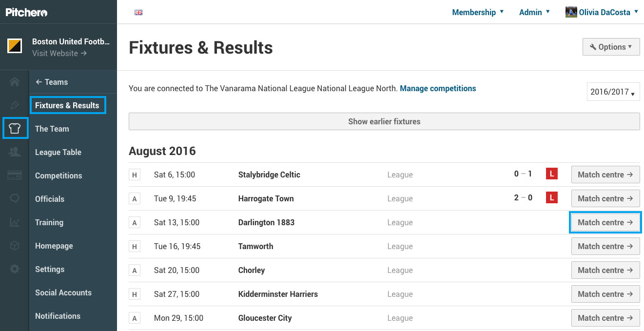The image size is (644, 331).
Task: Open the statistics chart icon
Action: pyautogui.click(x=15, y=222)
